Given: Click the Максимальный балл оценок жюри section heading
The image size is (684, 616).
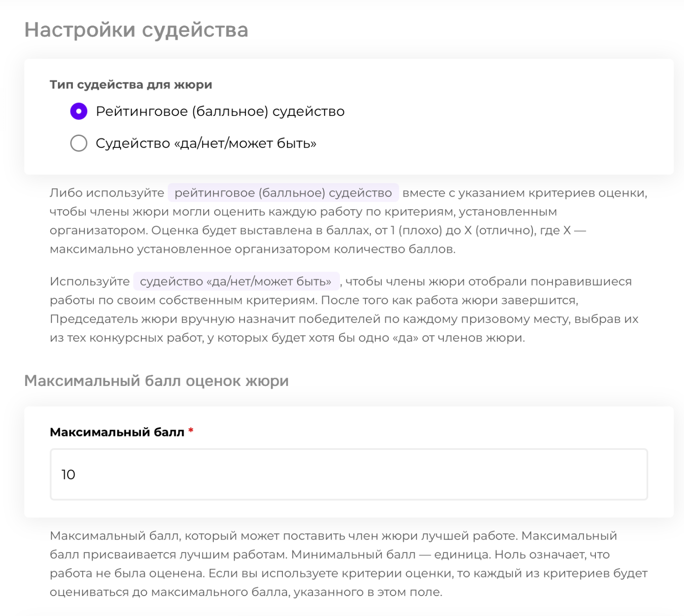Looking at the screenshot, I should [156, 381].
